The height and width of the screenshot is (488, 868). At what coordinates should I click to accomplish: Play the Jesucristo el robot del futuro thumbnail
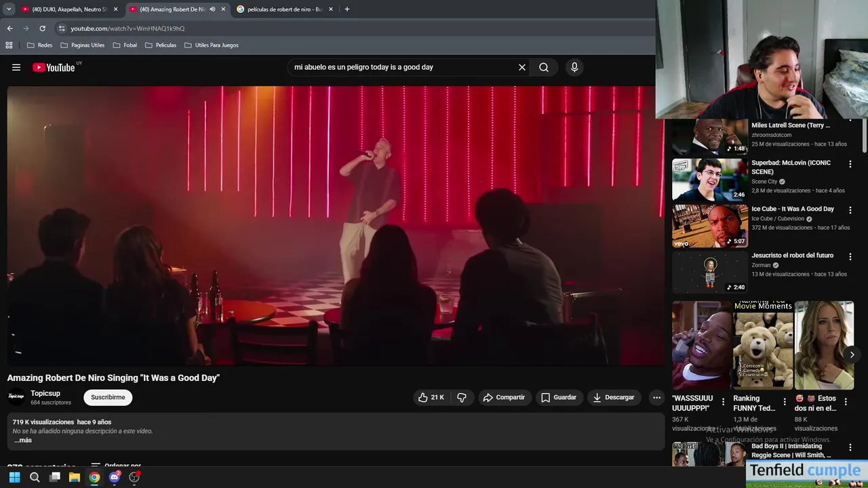710,272
